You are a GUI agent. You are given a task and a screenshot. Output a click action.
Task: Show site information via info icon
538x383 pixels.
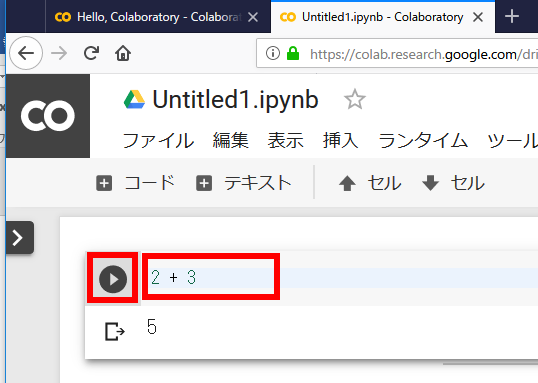pos(273,53)
